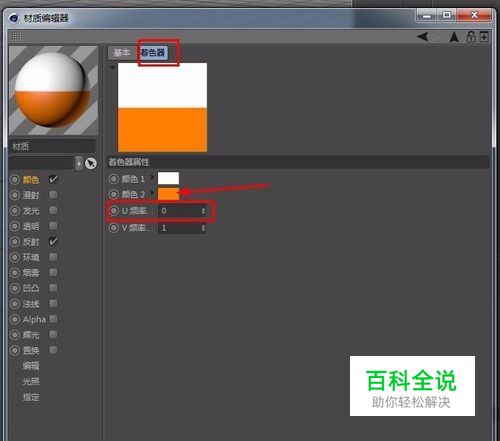Expand the 颜色 2 color options triangle
Image resolution: width=500 pixels, height=441 pixels.
[153, 192]
